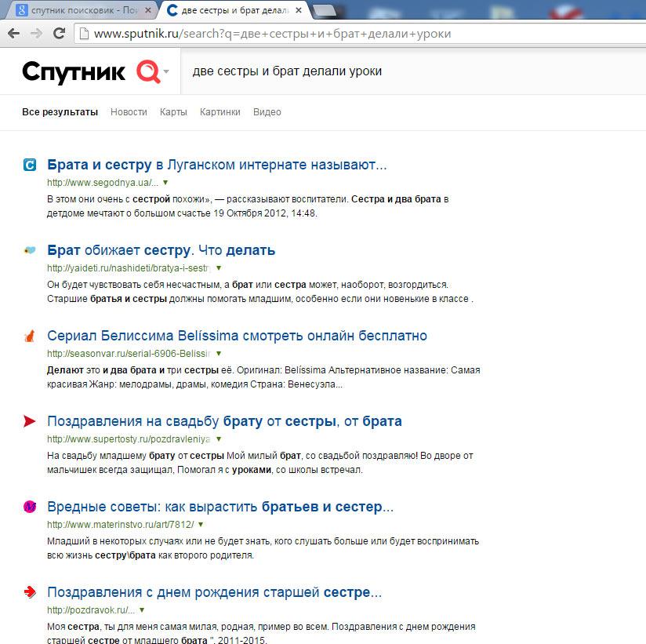Click Sputnik favicon on the active browser tab
The image size is (646, 644).
(172, 10)
